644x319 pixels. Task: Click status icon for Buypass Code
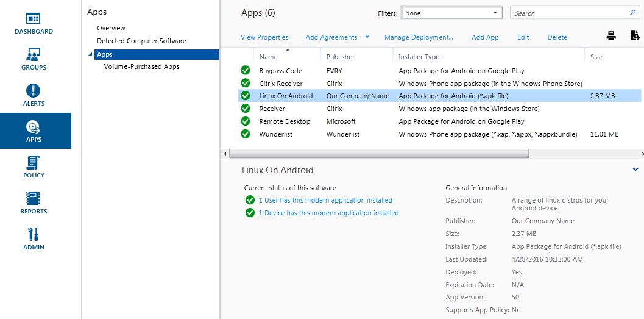tap(245, 70)
